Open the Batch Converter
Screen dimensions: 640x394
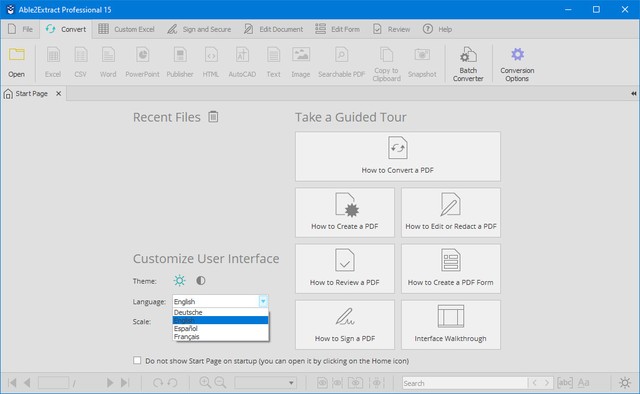tap(468, 64)
